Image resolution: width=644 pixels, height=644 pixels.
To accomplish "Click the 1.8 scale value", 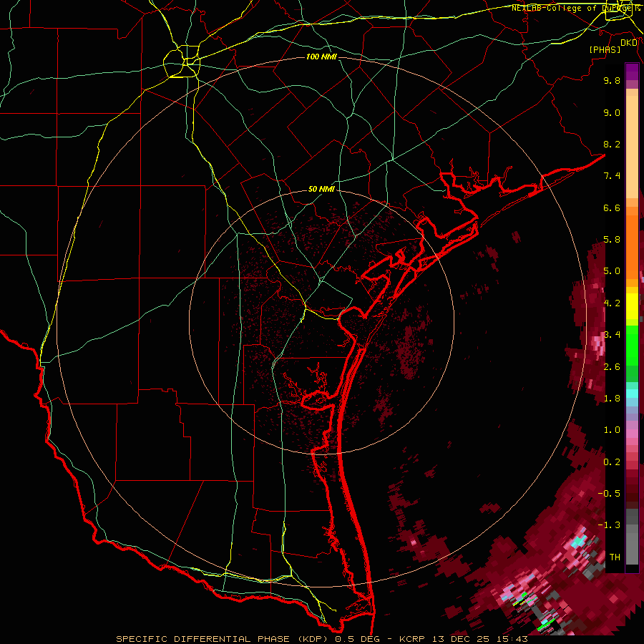I will pos(612,399).
